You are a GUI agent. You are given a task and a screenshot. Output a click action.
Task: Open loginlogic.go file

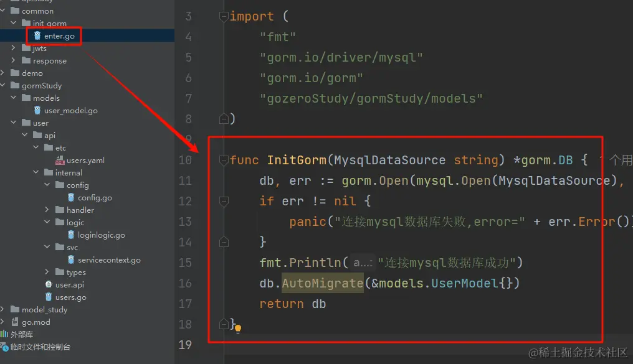[101, 235]
